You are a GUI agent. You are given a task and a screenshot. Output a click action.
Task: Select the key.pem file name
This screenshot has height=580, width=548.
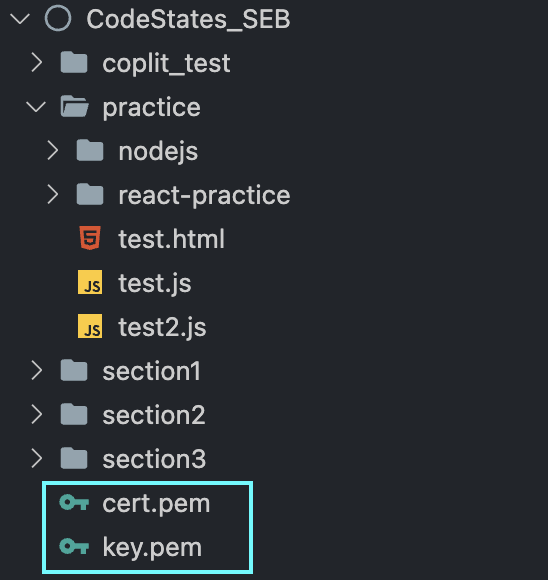coord(152,547)
